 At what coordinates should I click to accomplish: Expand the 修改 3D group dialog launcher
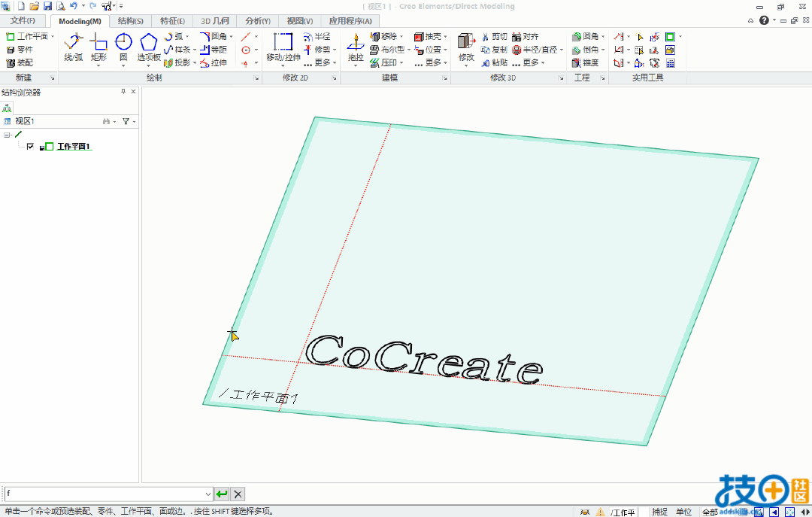pyautogui.click(x=561, y=78)
